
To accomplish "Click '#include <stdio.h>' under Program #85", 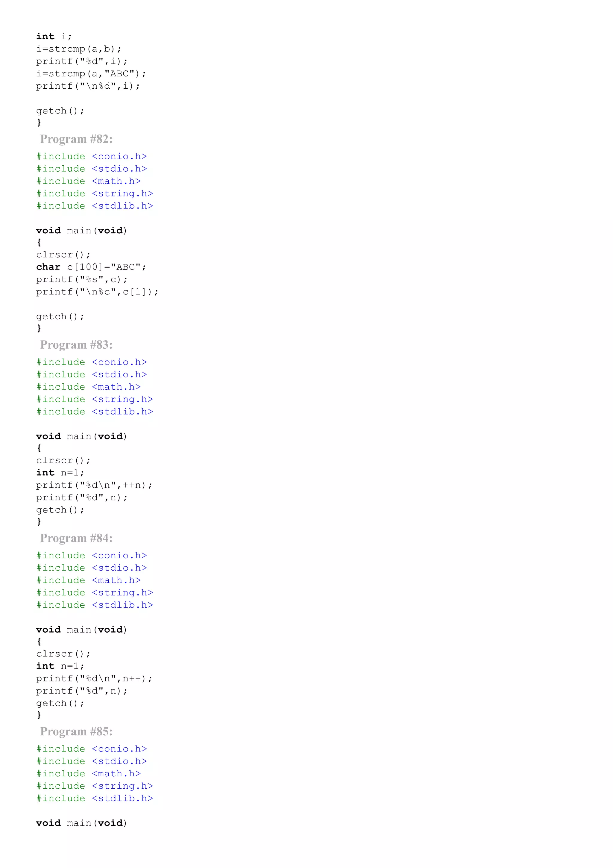I will [92, 761].
